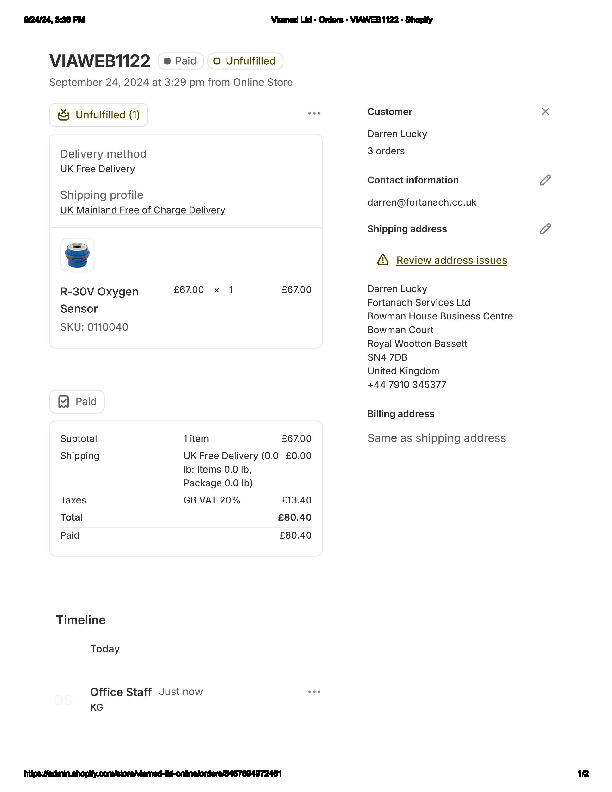Screen dimensions: 612x792
Task: Close the Customer panel with X
Action: point(545,112)
